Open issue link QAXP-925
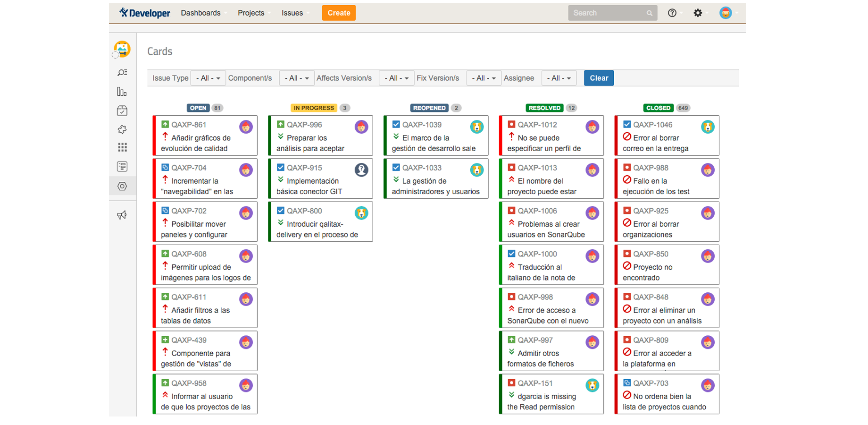868x425 pixels. (651, 211)
